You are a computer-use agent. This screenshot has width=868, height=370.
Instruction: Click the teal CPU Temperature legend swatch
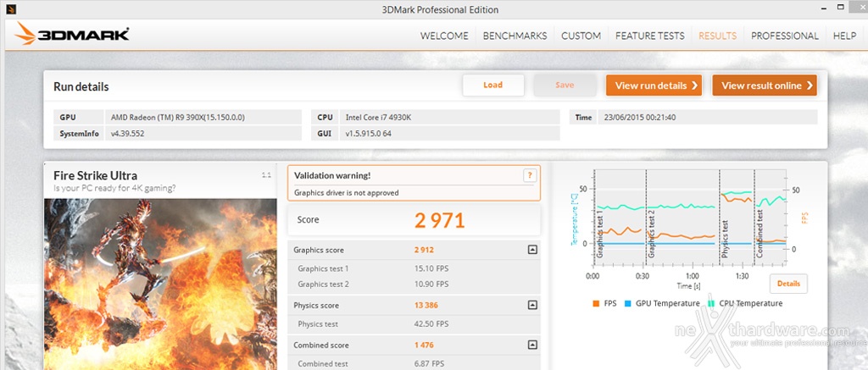711,303
